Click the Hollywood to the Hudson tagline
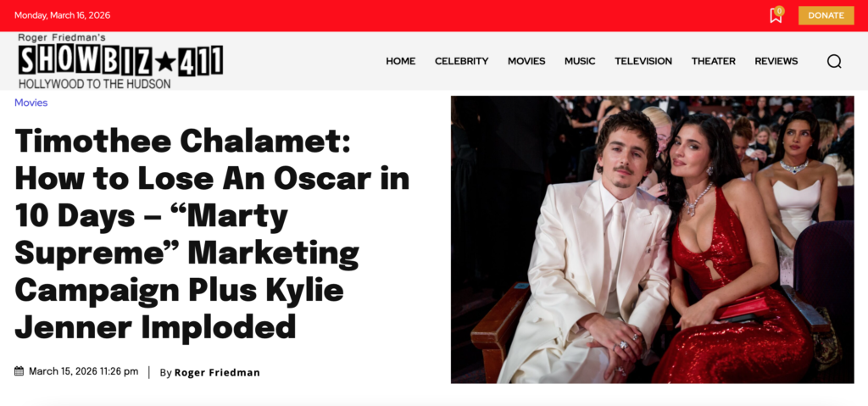 tap(95, 83)
